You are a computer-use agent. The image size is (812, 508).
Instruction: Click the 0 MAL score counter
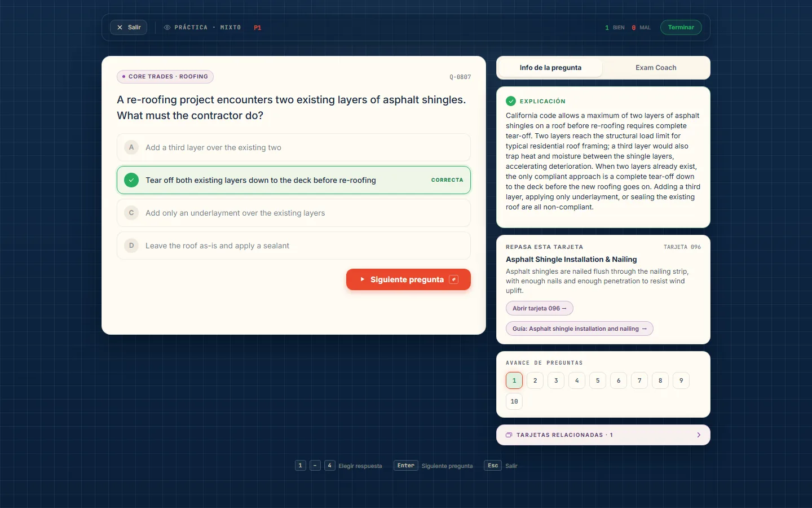click(641, 28)
